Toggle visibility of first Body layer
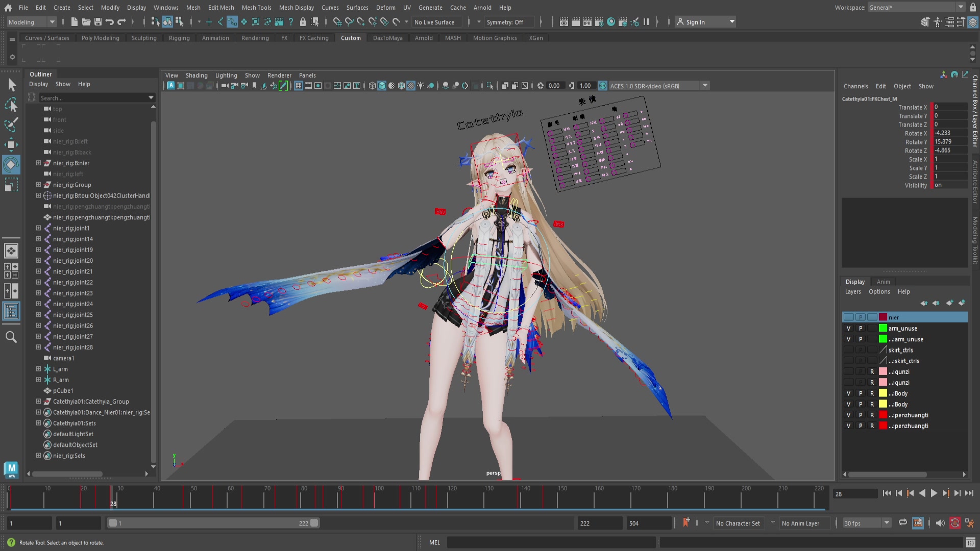 tap(848, 393)
